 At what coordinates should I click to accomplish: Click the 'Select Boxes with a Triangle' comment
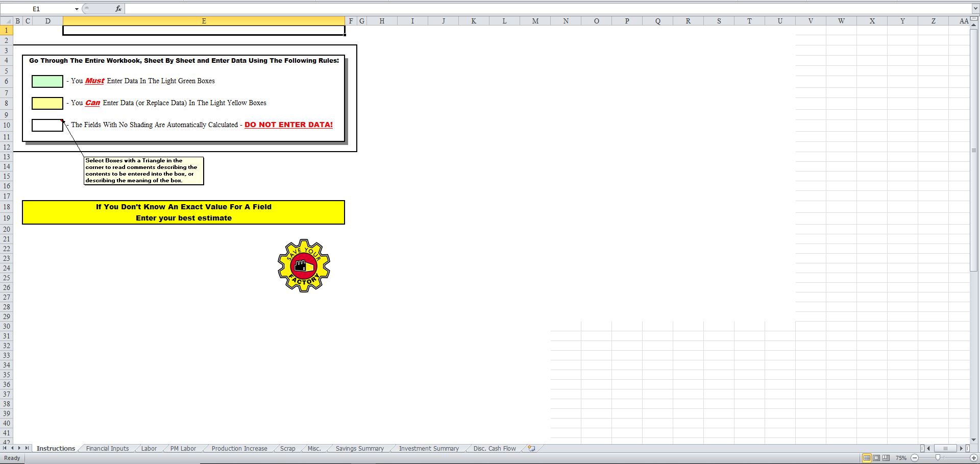click(143, 170)
